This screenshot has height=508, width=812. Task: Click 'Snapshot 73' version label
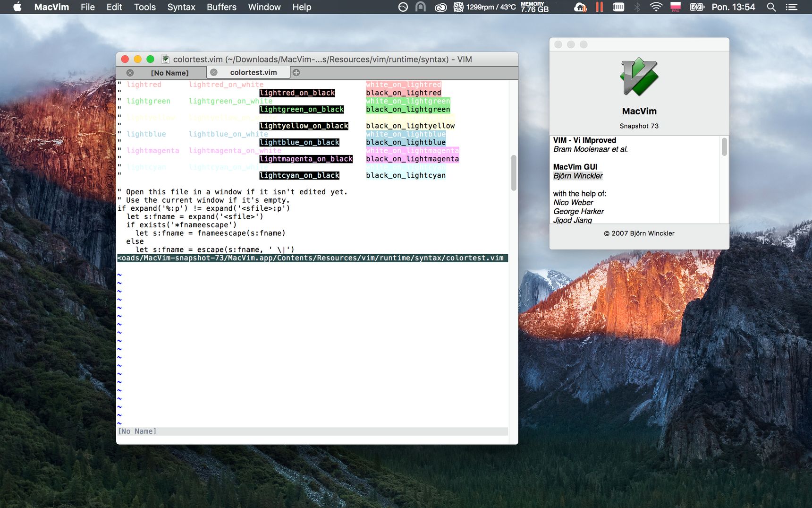coord(639,126)
